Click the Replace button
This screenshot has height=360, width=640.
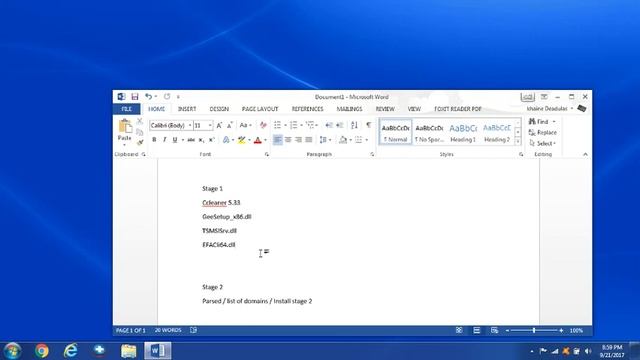(542, 132)
